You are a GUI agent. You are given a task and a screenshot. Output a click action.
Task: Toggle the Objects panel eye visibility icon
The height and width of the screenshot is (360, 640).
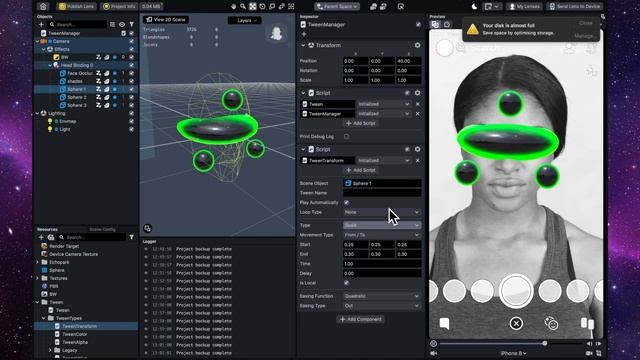pyautogui.click(x=122, y=24)
